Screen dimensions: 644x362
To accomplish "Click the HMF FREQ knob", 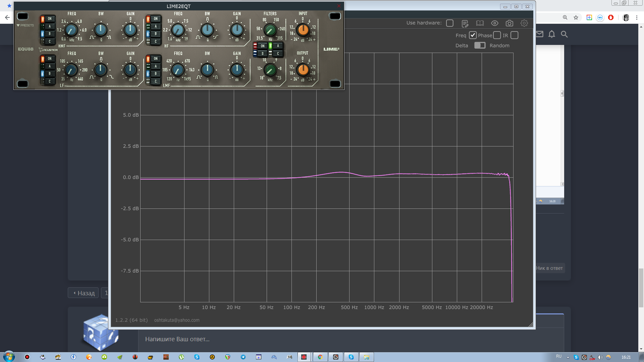I will click(x=71, y=30).
